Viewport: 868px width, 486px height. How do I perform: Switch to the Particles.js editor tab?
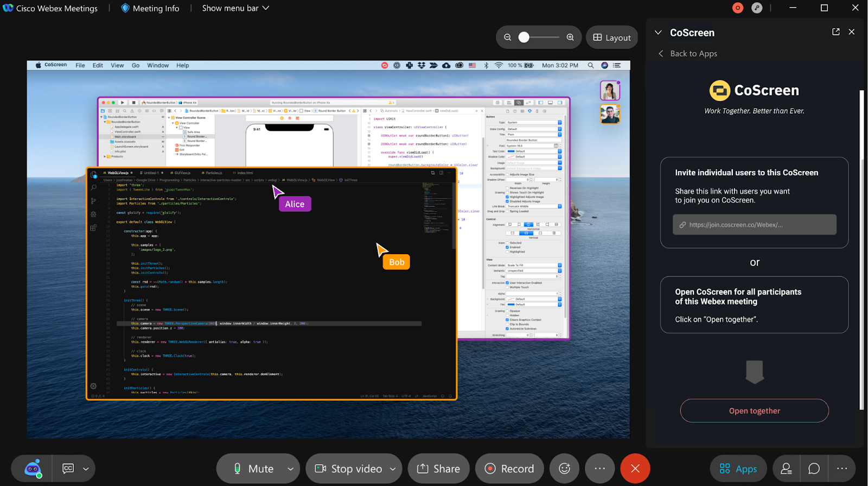(212, 173)
